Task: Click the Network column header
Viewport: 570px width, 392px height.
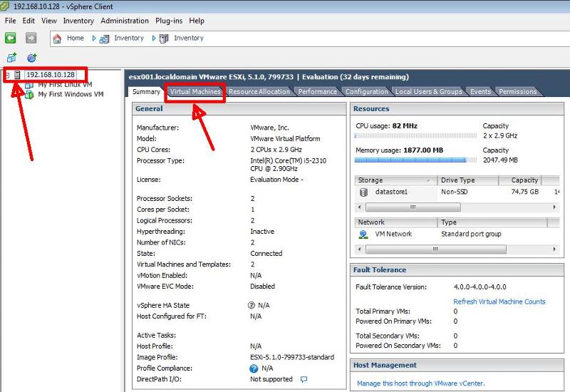Action: click(395, 222)
